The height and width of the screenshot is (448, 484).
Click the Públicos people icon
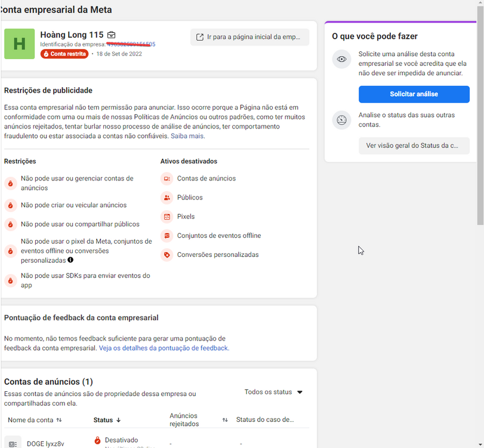coord(167,198)
